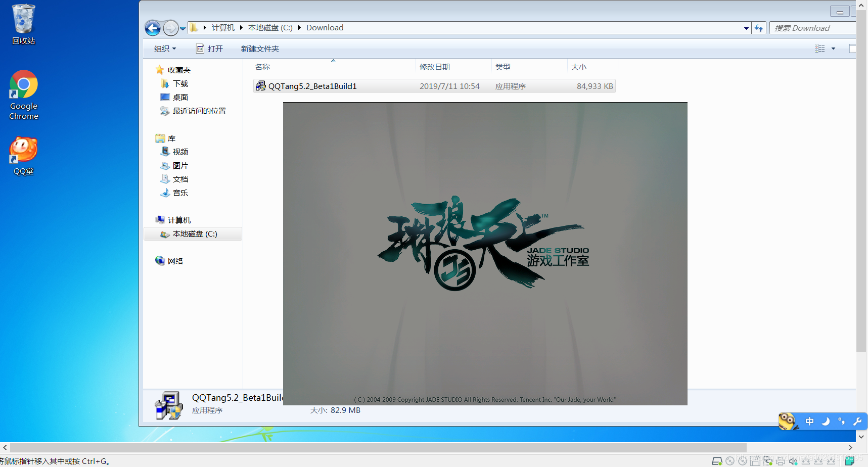The image size is (868, 467).
Task: Click the down arrow of vertical scrollbar
Action: pos(861,437)
